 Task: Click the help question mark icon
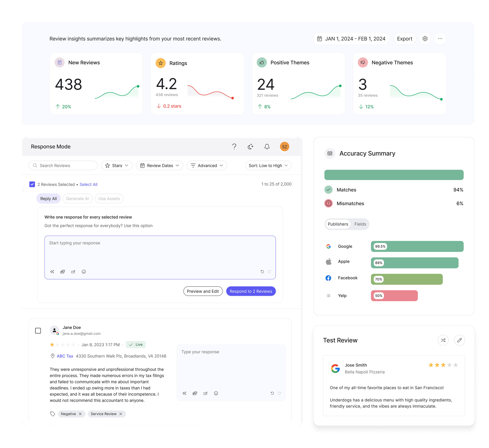click(234, 146)
